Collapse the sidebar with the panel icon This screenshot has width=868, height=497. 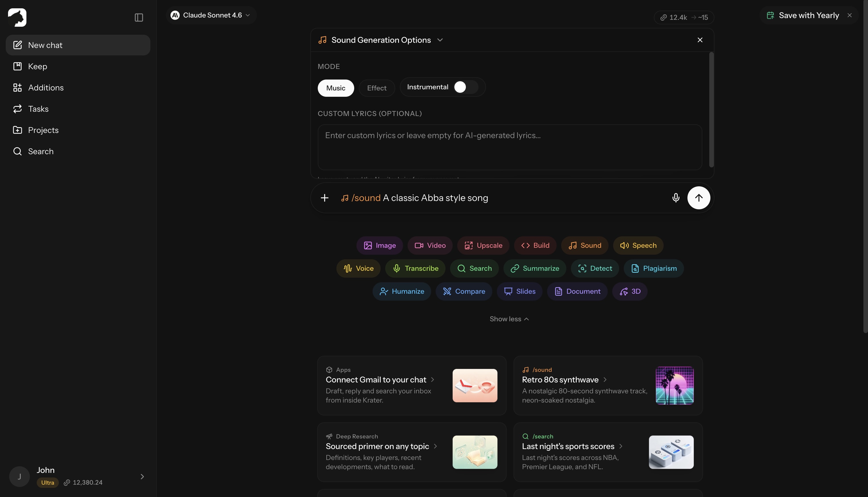point(139,18)
